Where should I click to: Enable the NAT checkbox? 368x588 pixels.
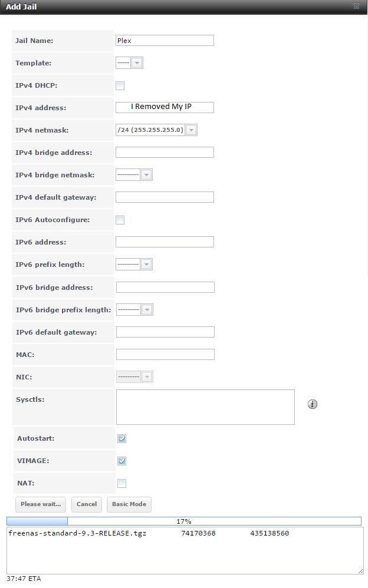tap(121, 483)
